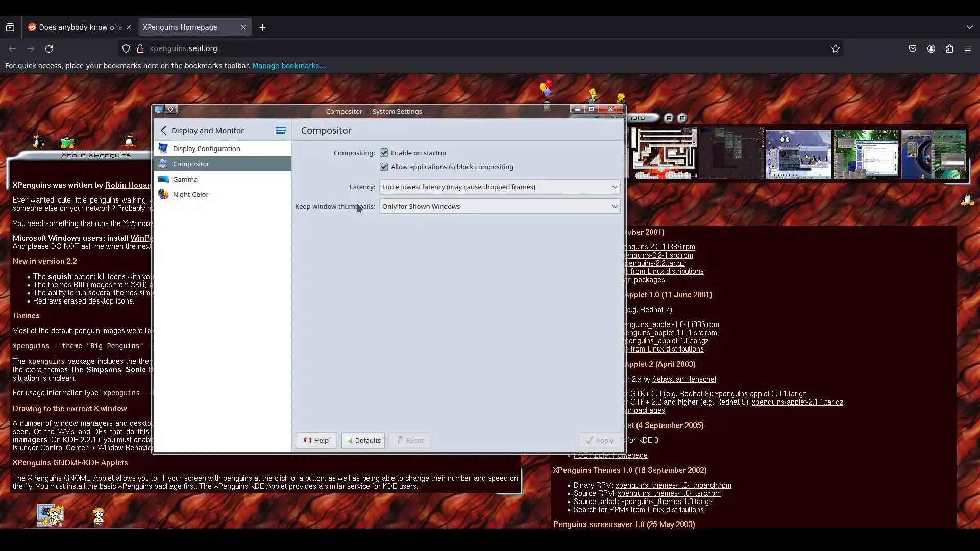Open a new browser tab with the plus button
980x551 pixels.
(x=263, y=28)
